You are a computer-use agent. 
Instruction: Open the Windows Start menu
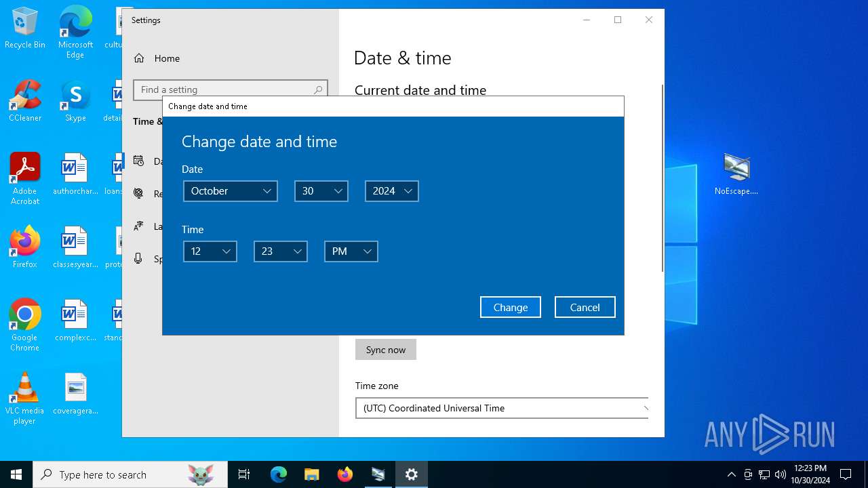point(16,474)
